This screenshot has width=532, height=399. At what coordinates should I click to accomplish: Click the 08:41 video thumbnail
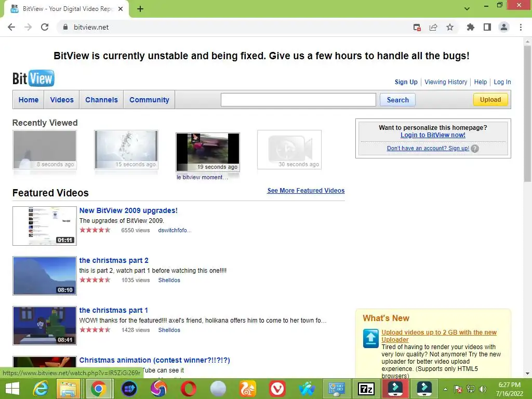[x=45, y=325]
